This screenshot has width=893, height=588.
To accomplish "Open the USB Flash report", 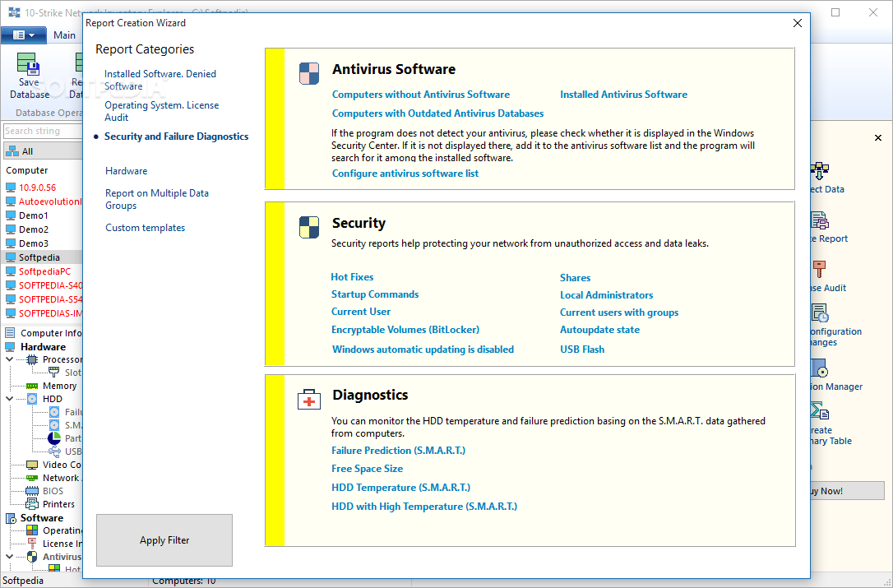I will 582,350.
